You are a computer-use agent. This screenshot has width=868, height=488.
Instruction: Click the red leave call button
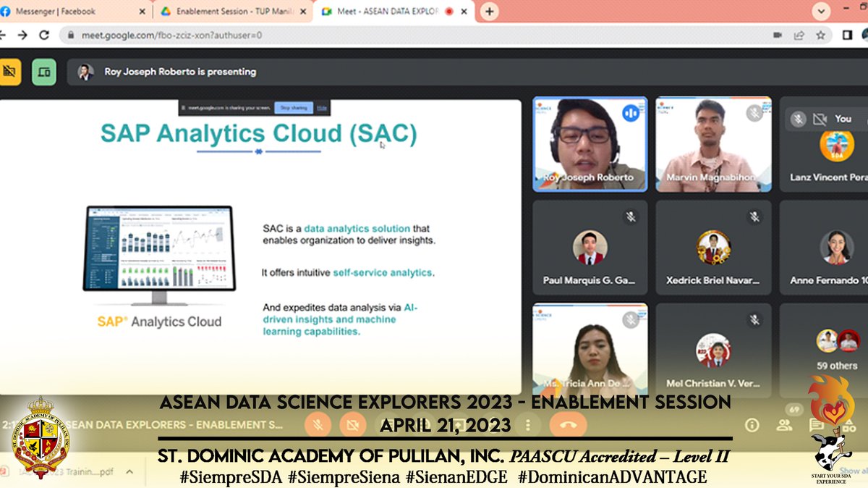pyautogui.click(x=569, y=425)
